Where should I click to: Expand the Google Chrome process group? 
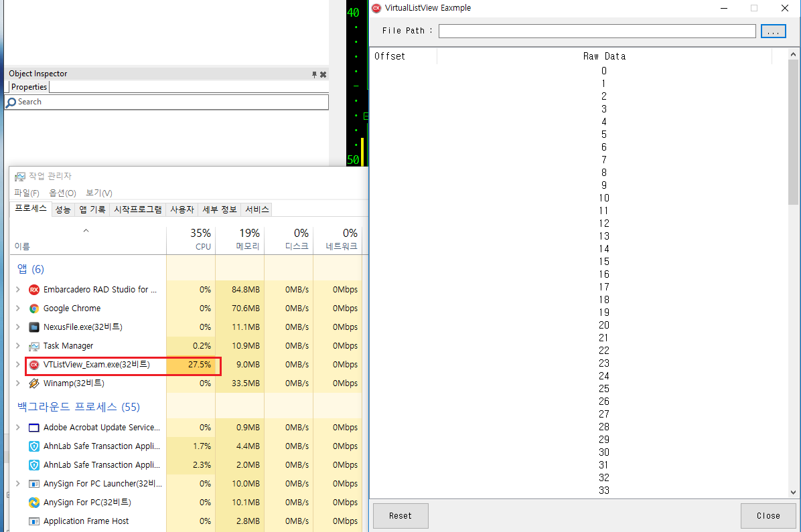coord(18,308)
